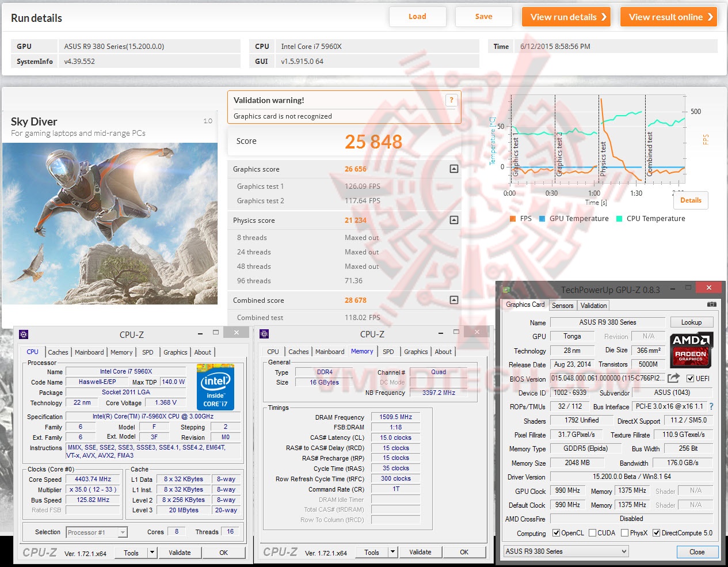Switch to Caches tab in left CPU-Z
The width and height of the screenshot is (728, 567).
58,352
